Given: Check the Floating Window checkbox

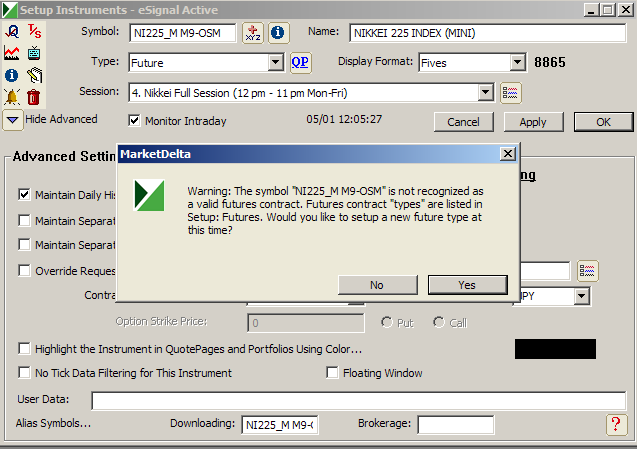Looking at the screenshot, I should point(332,373).
